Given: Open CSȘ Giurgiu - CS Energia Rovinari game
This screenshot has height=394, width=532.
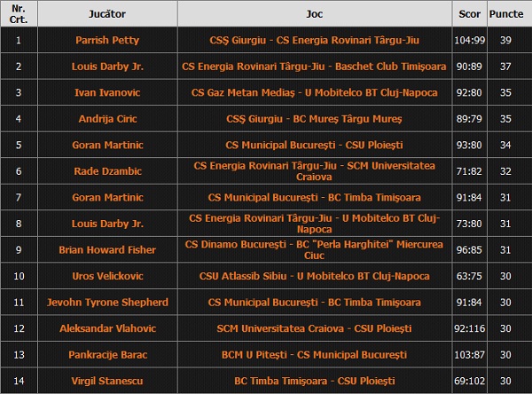Looking at the screenshot, I should click(314, 40).
